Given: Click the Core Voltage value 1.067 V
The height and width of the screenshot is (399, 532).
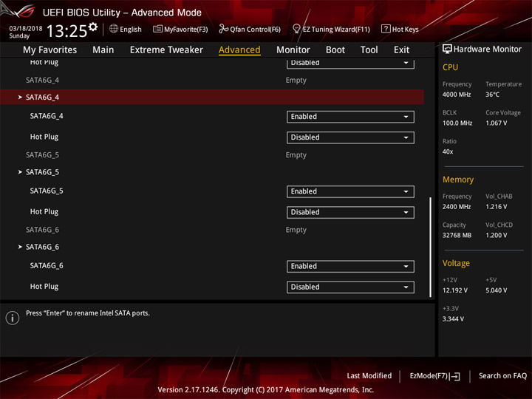Looking at the screenshot, I should tap(496, 123).
